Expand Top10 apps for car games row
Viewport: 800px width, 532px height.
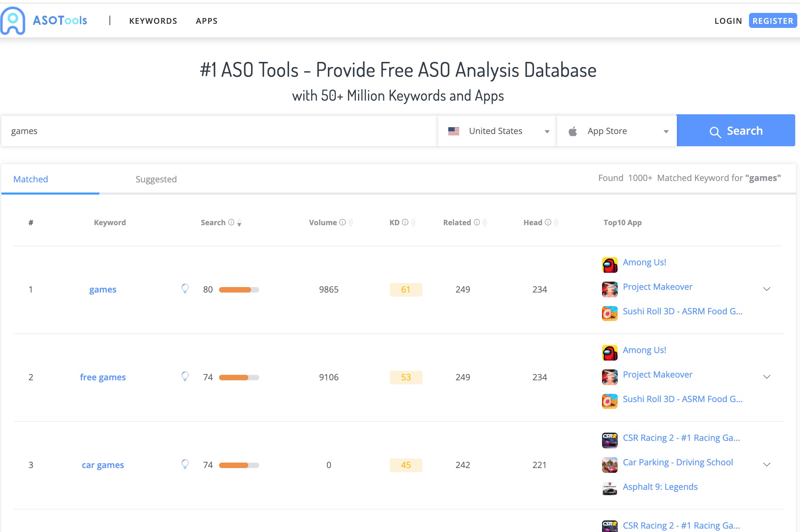(767, 465)
